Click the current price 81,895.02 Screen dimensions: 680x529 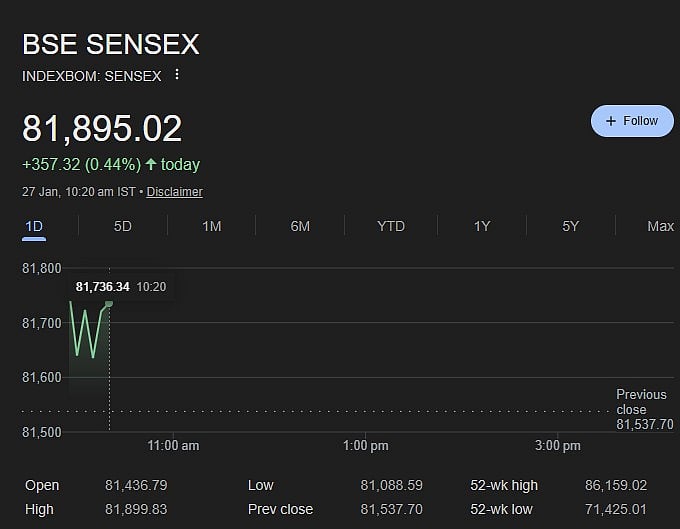(102, 129)
